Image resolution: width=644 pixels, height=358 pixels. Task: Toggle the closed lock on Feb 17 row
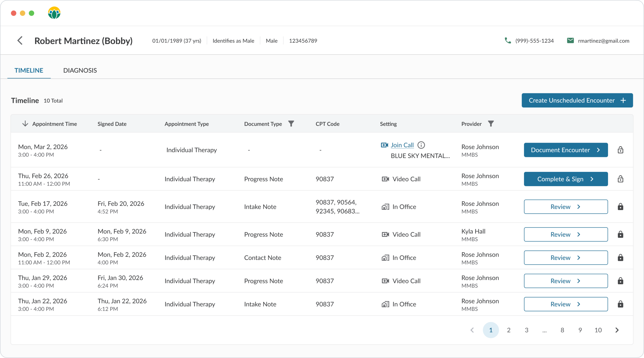click(620, 207)
